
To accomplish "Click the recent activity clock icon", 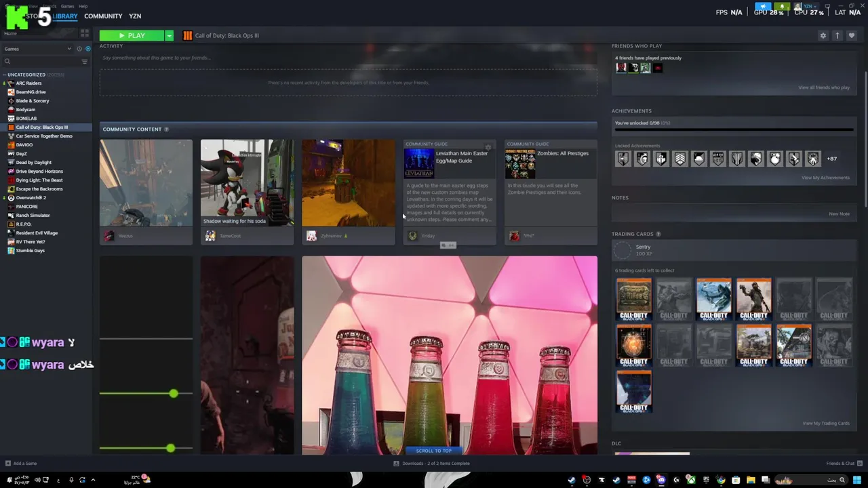I will [x=79, y=49].
